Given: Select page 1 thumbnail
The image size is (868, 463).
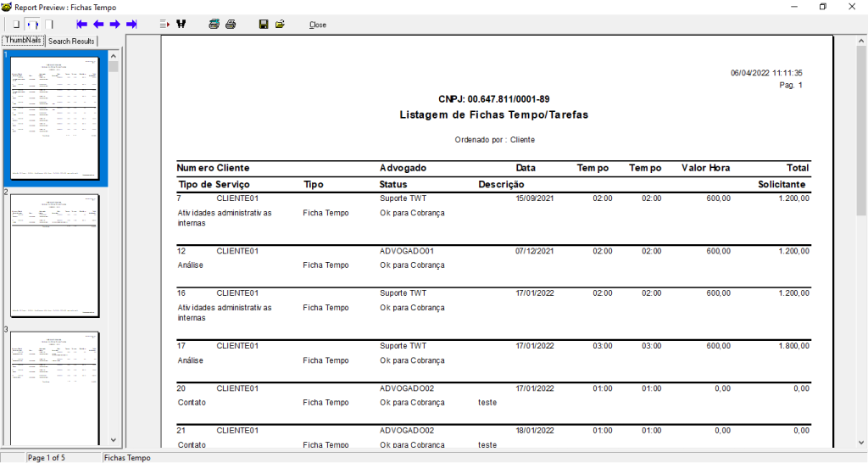Looking at the screenshot, I should click(x=55, y=118).
